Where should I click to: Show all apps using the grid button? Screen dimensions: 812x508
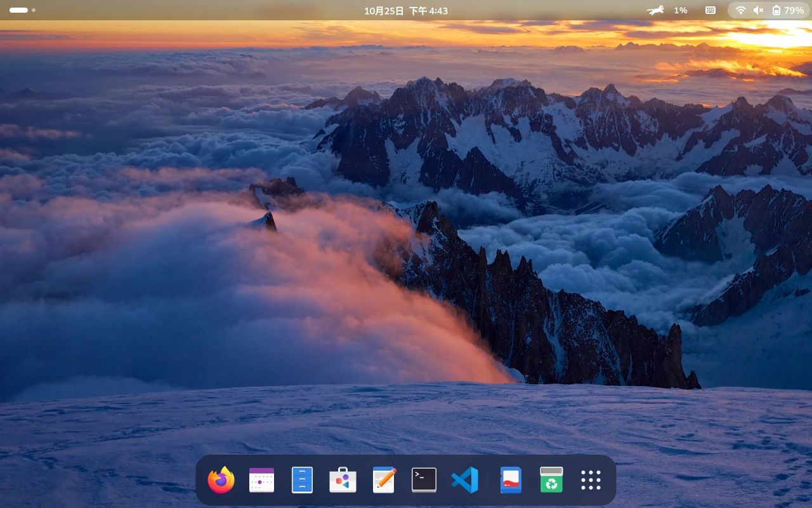click(x=591, y=480)
